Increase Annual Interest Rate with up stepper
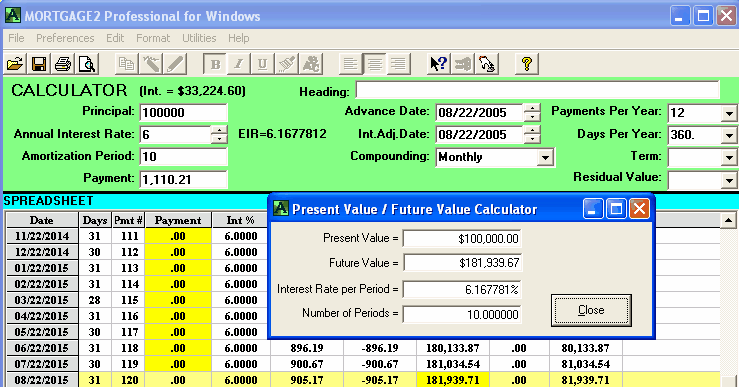Viewport: 739px width, 387px height. tap(219, 130)
